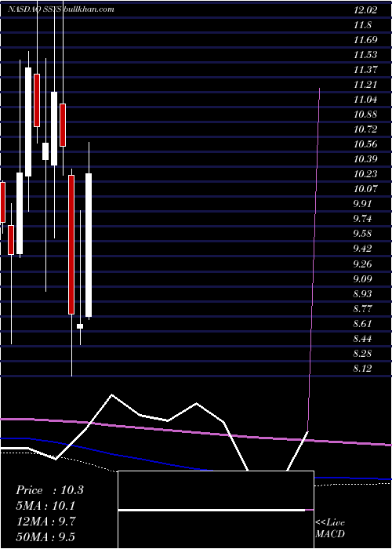Click the <<Live MACD label
Viewport: 392px width, 549px height.
tap(330, 528)
